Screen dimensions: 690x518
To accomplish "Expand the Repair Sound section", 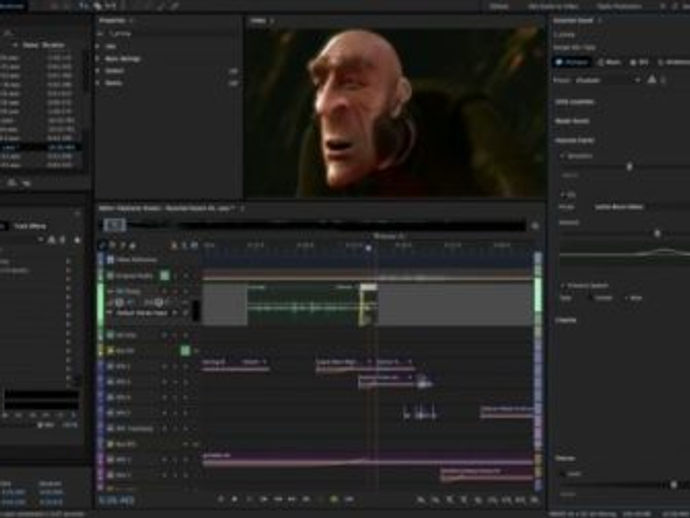I will (x=573, y=121).
